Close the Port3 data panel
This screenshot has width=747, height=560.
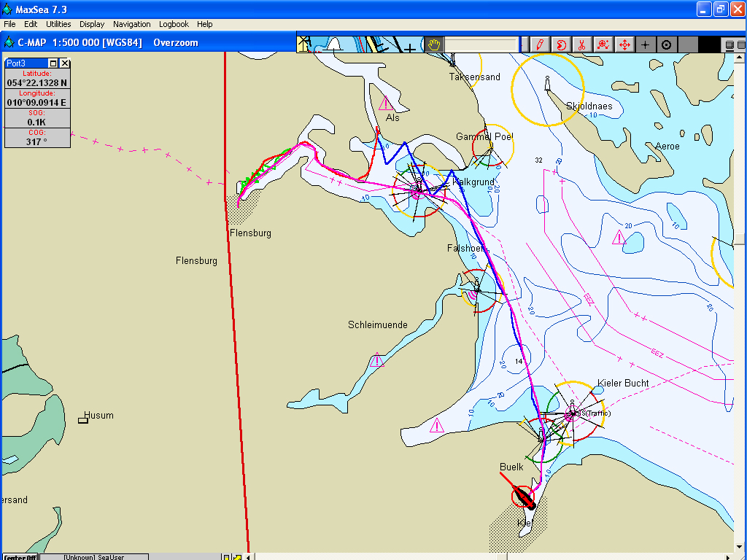point(65,63)
